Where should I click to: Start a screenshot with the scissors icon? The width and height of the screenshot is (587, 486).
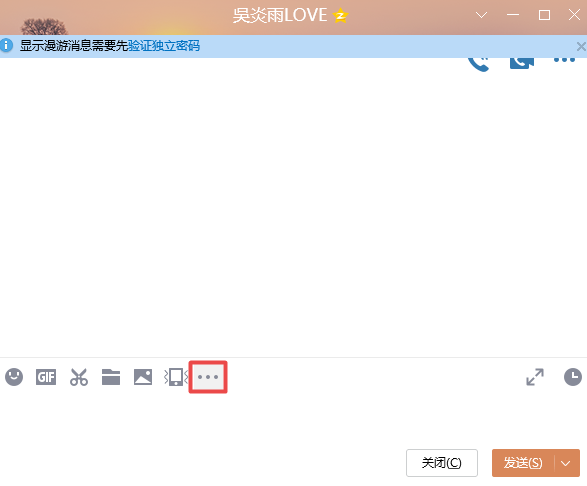coord(79,377)
